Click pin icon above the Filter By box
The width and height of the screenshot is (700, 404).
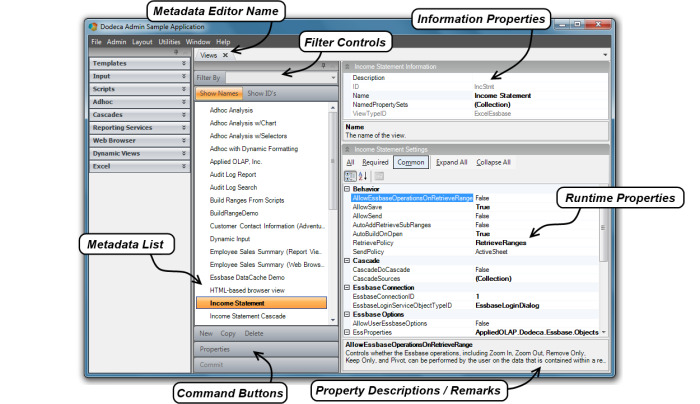(x=324, y=66)
